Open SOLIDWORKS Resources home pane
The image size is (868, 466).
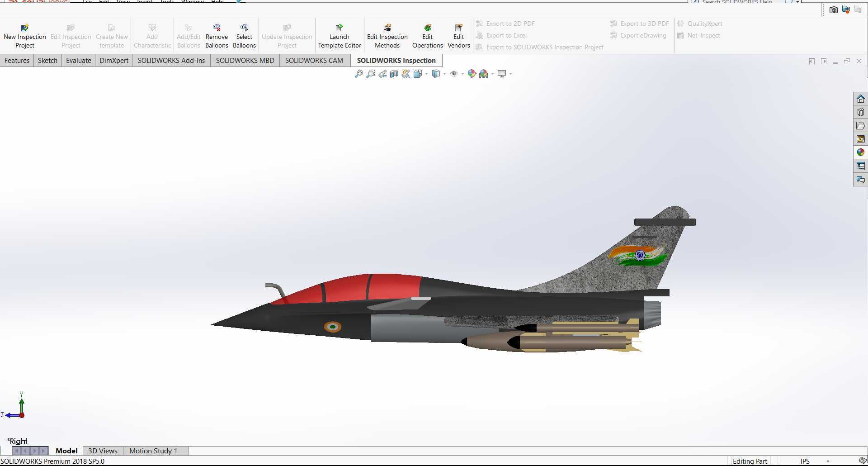click(x=860, y=99)
